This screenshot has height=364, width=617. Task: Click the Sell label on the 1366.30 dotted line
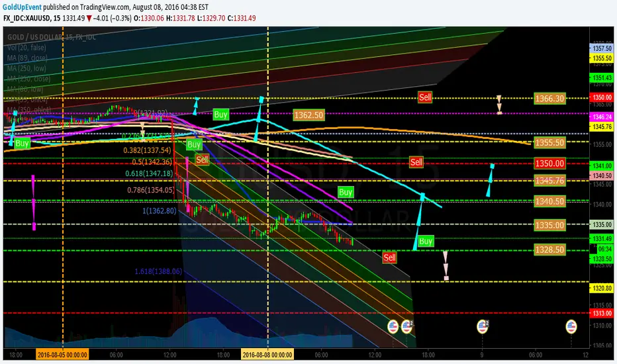[425, 97]
